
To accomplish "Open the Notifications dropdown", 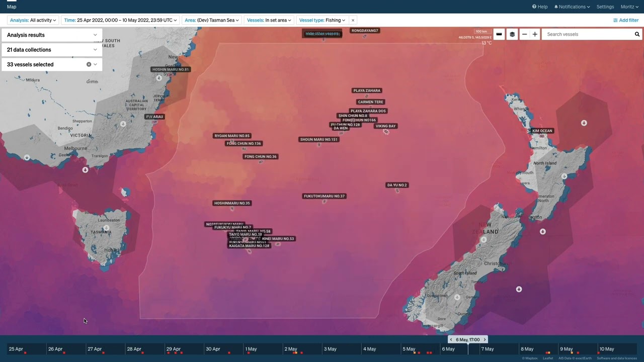I will tap(572, 7).
